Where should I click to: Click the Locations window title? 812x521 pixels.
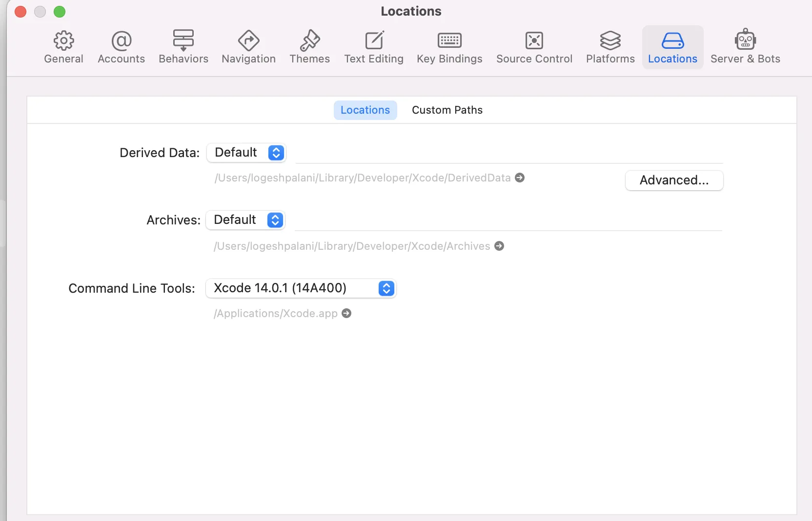click(411, 11)
